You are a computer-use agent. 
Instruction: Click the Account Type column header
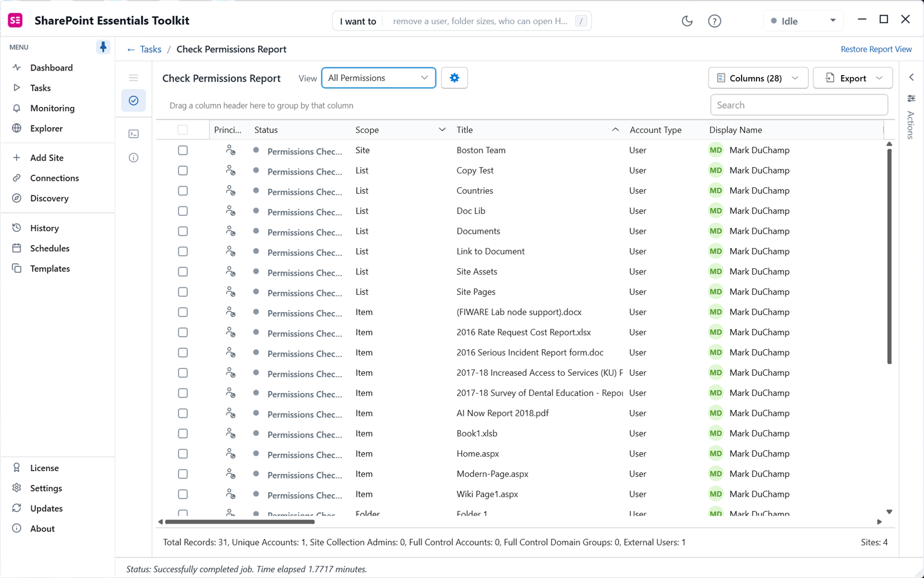click(655, 130)
